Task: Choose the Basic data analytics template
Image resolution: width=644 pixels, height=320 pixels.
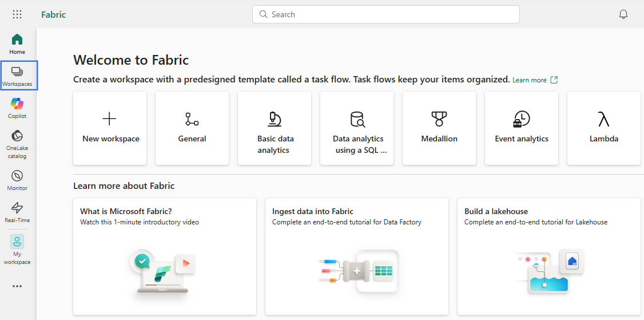Action: pyautogui.click(x=274, y=128)
